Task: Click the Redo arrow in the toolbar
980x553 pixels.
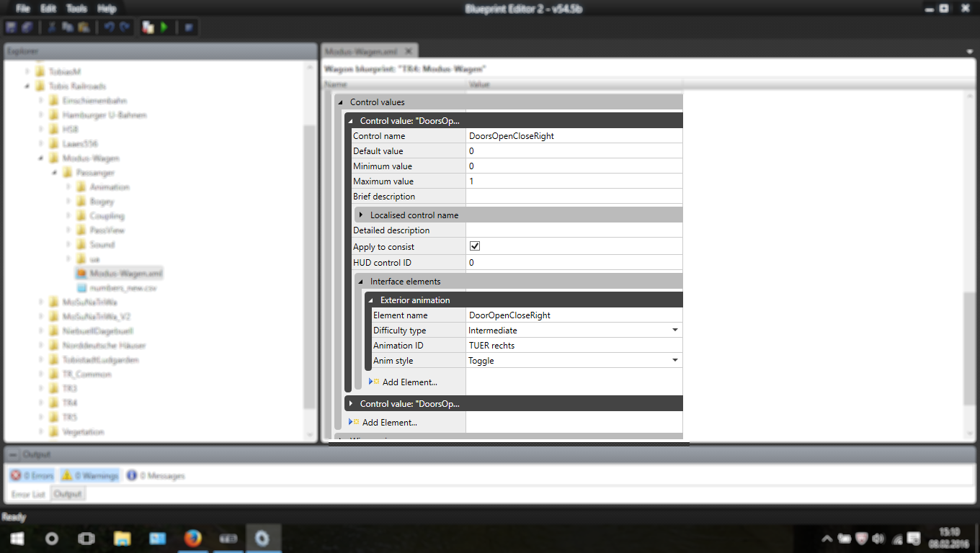Action: [x=125, y=27]
